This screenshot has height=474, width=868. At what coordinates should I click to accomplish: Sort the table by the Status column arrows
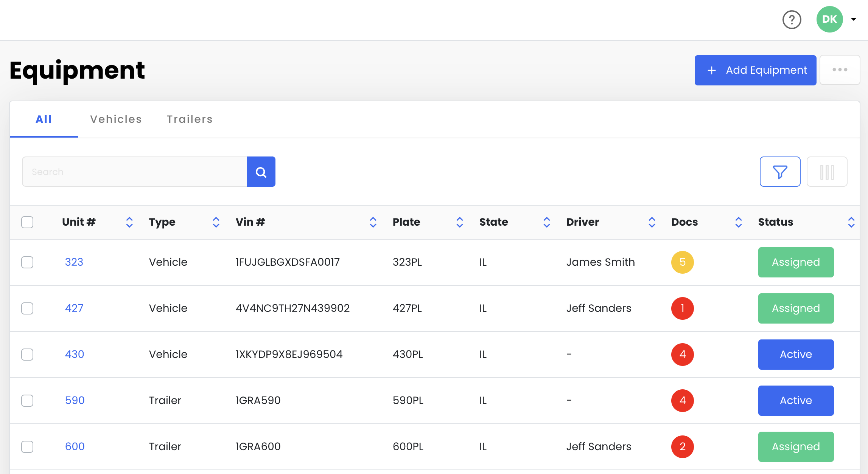851,222
